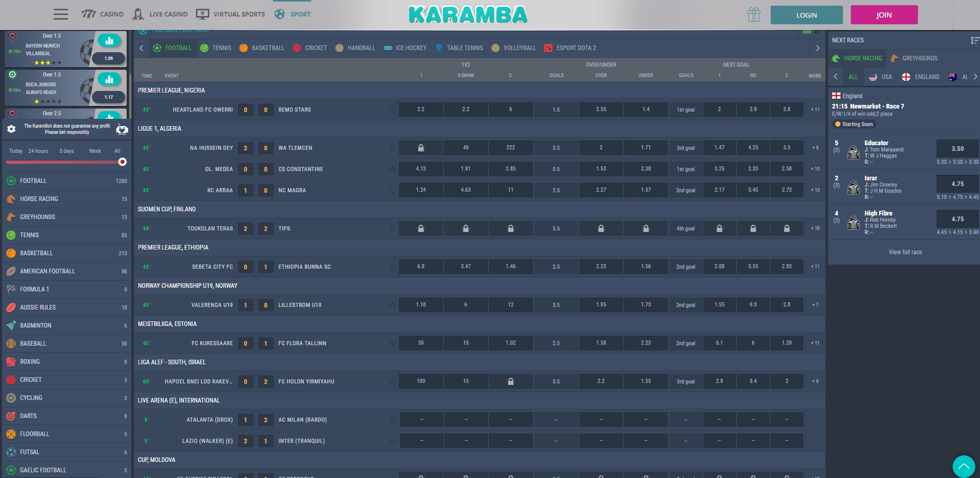The width and height of the screenshot is (980, 478).
Task: Show more sports in the sport tab bar
Action: point(817,48)
